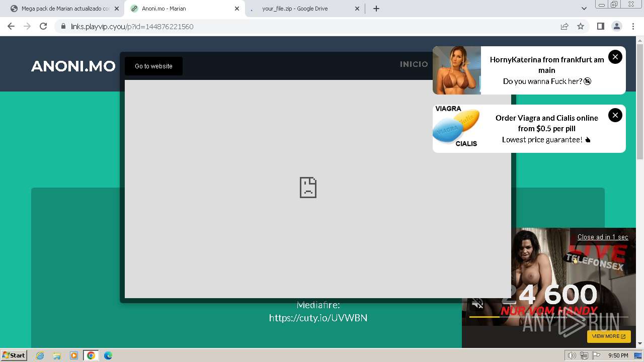
Task: Open File Explorer from taskbar
Action: (x=57, y=355)
